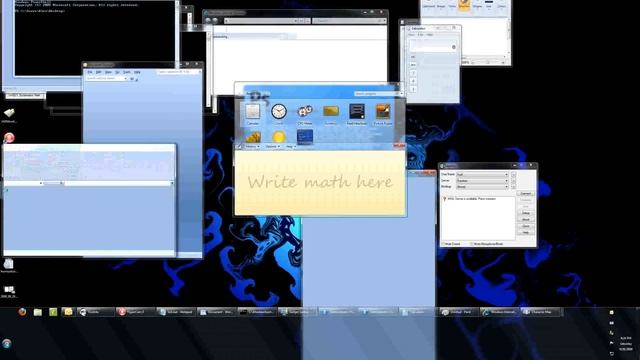Click the edit arrow beside User Name
Image resolution: width=640 pixels, height=360 pixels.
click(x=513, y=174)
